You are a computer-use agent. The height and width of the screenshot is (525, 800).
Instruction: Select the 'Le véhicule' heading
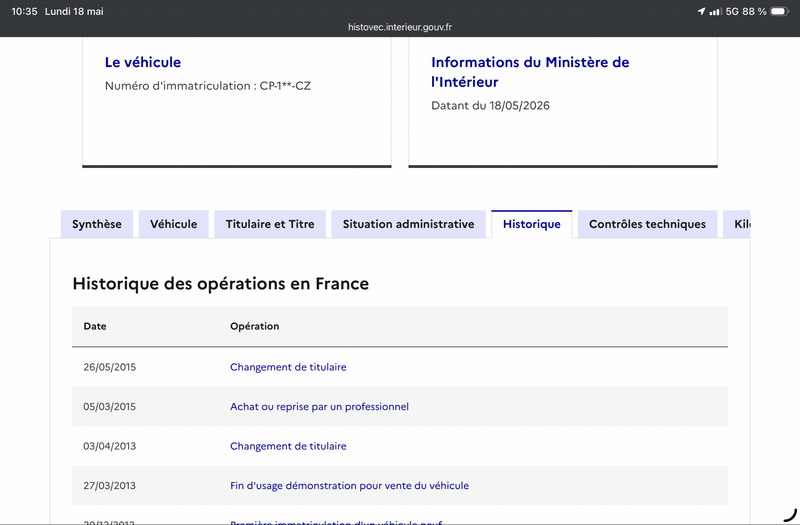point(143,62)
